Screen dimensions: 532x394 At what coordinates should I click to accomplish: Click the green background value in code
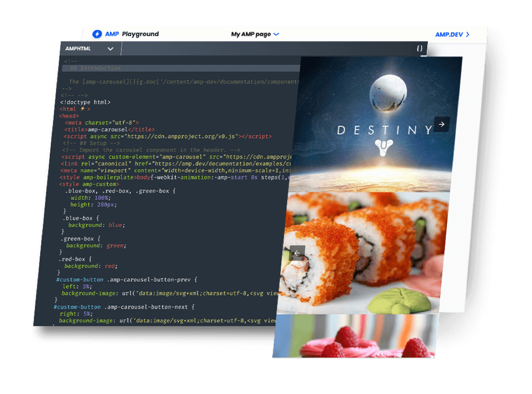(x=115, y=246)
